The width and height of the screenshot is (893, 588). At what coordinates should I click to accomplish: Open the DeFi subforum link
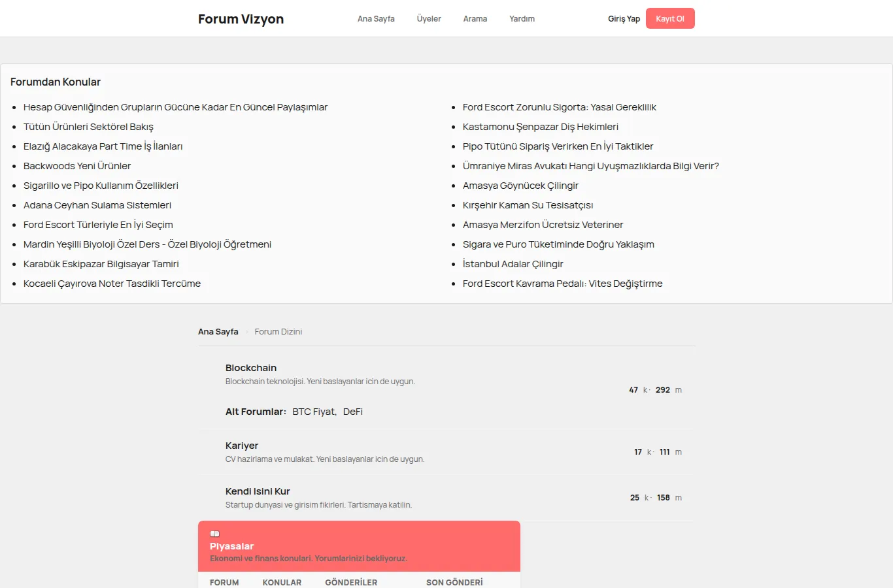point(353,412)
